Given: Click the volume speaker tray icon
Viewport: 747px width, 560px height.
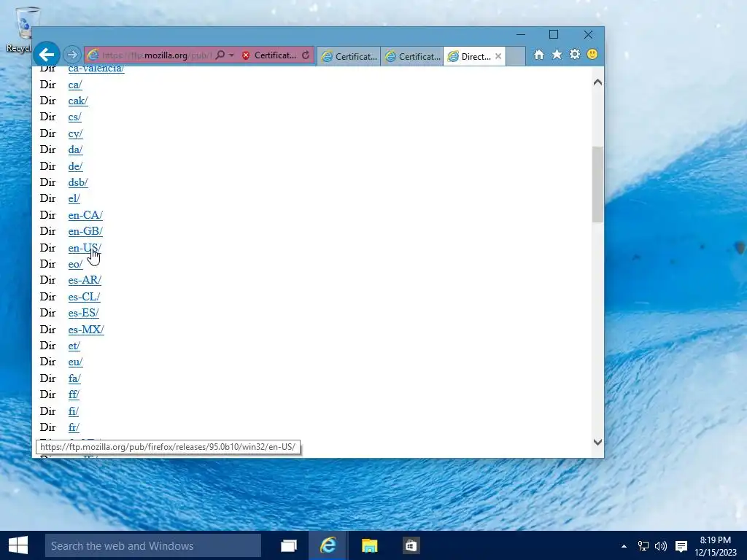Looking at the screenshot, I should pos(661,546).
